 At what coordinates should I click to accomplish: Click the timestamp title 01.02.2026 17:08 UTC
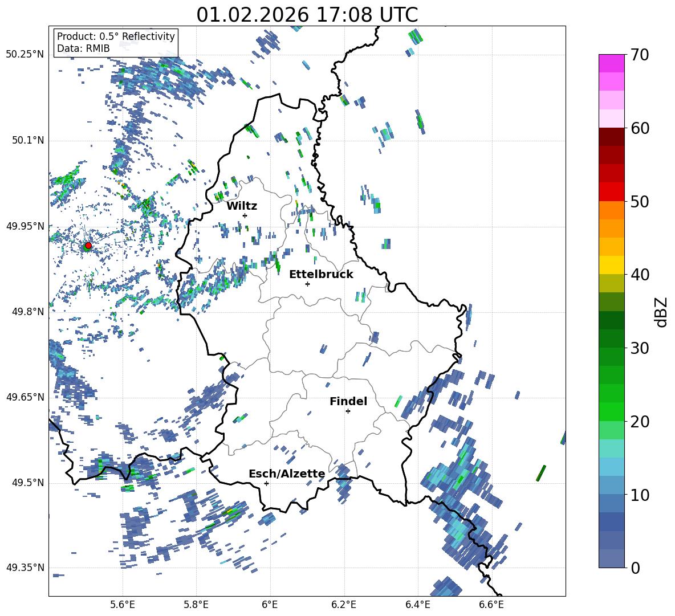307,15
